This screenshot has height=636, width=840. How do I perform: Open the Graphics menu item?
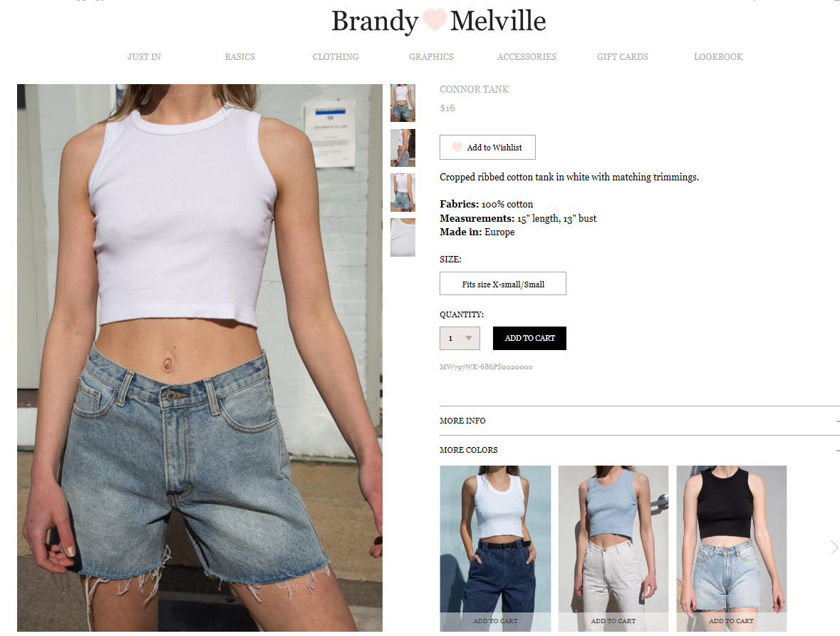click(x=431, y=56)
